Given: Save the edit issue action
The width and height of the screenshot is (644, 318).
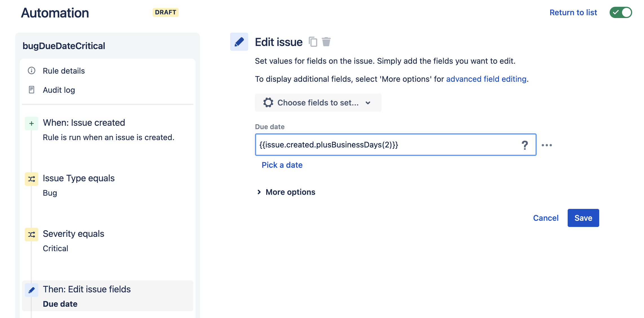Looking at the screenshot, I should point(583,218).
